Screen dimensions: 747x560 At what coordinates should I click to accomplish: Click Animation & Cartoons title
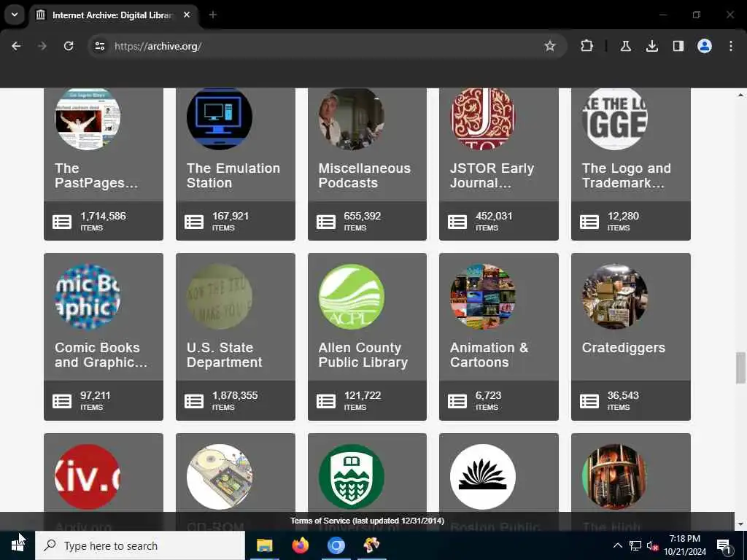click(x=489, y=355)
